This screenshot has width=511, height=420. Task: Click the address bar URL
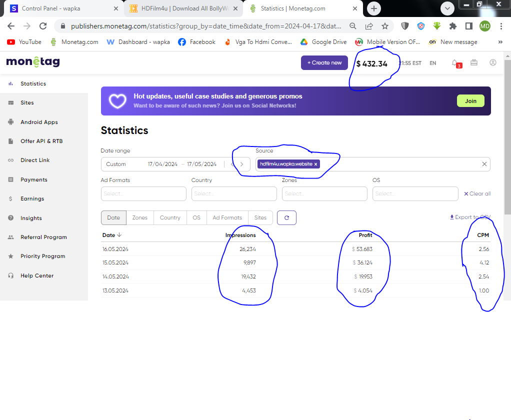206,26
